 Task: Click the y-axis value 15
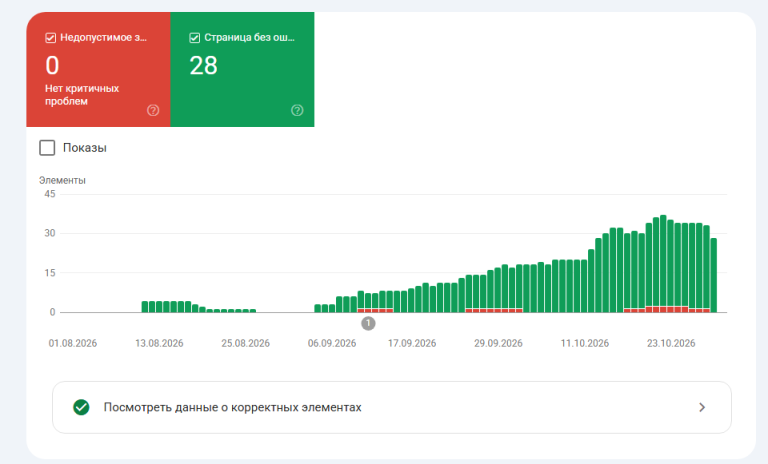point(50,273)
